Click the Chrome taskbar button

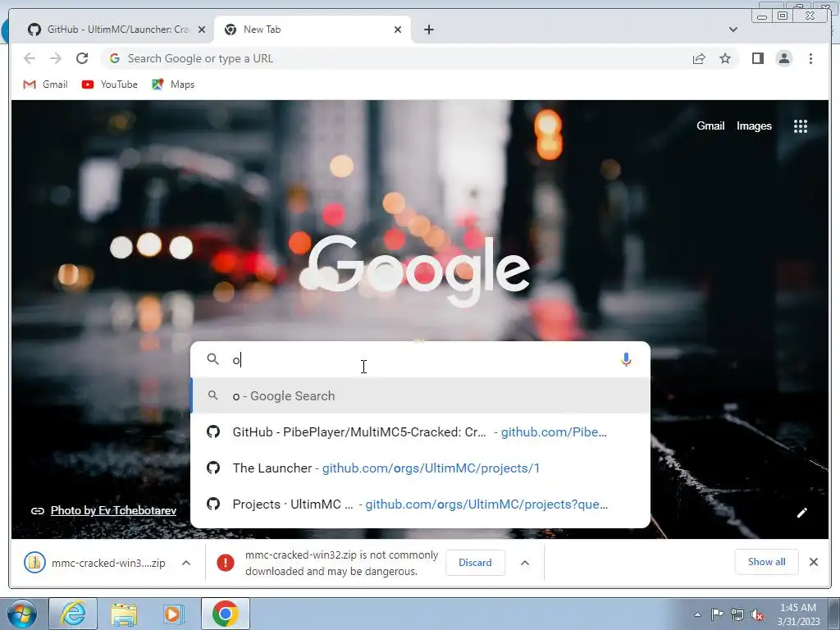(225, 614)
